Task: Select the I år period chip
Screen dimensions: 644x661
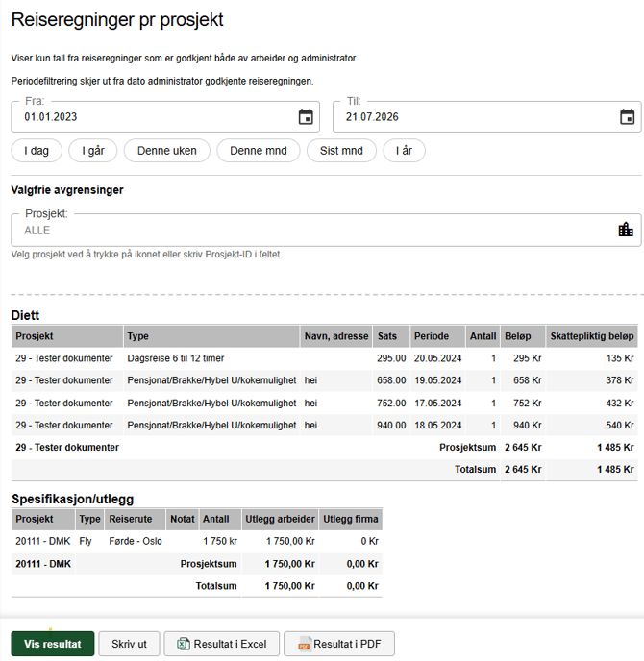Action: tap(404, 151)
